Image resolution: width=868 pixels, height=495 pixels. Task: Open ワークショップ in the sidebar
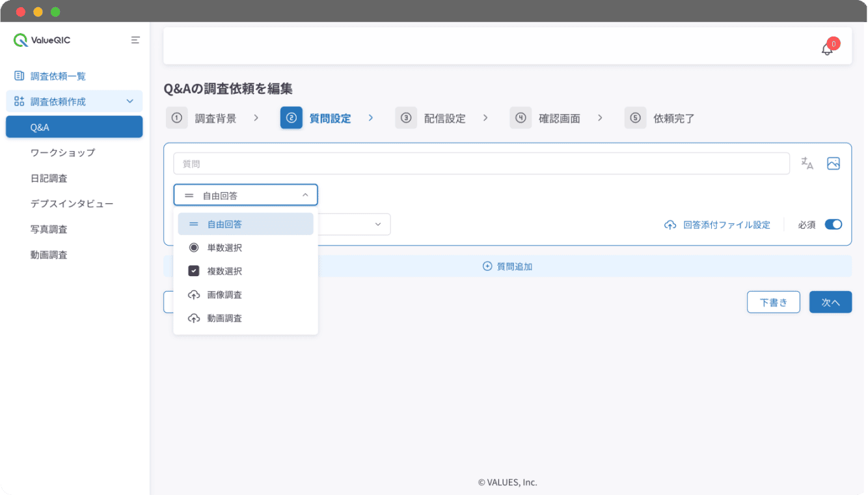point(62,152)
